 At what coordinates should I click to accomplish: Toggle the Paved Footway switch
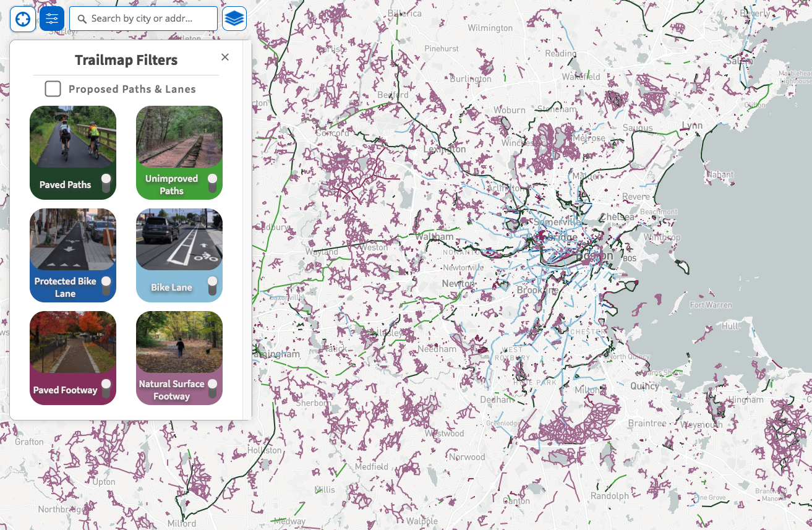(x=106, y=388)
